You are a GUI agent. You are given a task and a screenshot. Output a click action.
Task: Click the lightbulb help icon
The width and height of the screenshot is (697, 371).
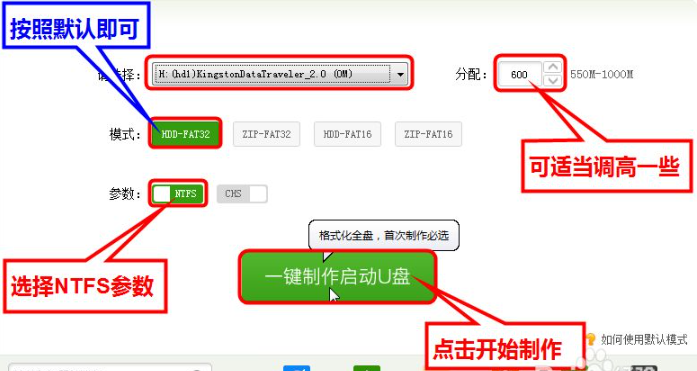point(591,339)
